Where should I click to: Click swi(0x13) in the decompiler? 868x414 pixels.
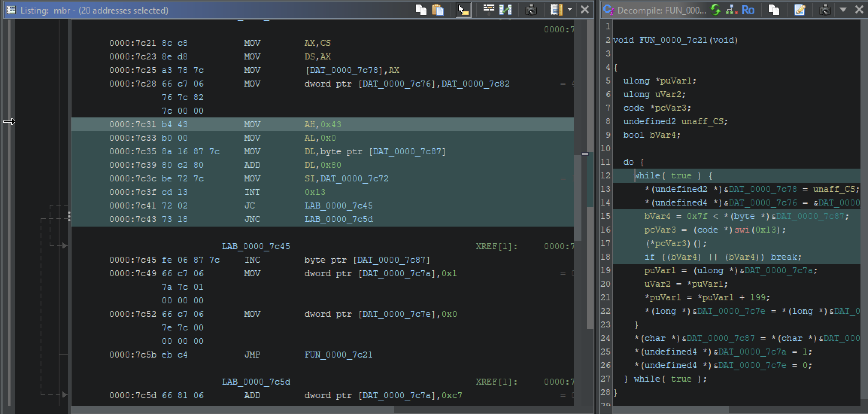coord(759,230)
